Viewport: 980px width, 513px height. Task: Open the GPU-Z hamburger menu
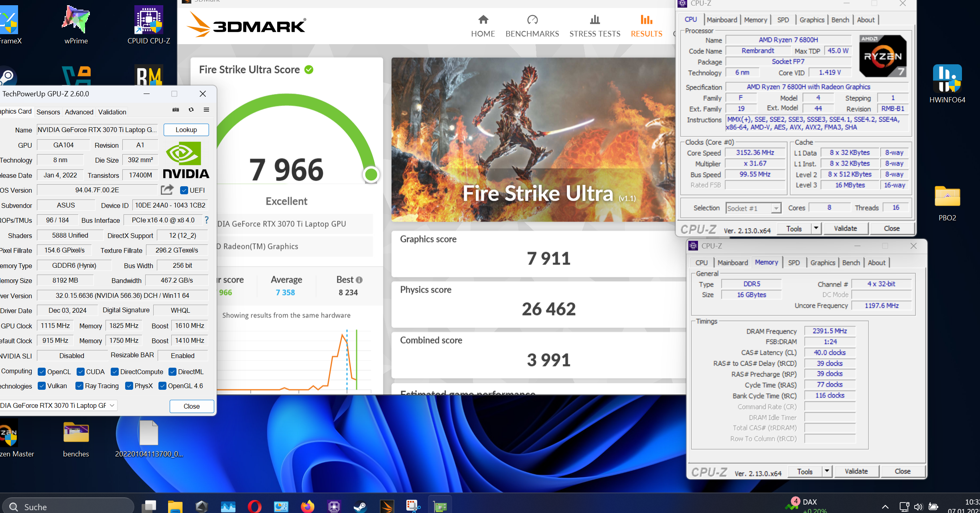[206, 110]
